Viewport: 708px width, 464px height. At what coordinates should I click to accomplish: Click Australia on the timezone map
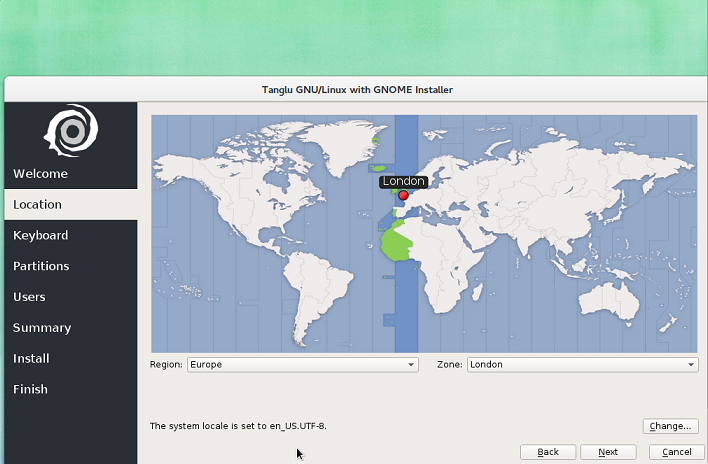(x=610, y=300)
